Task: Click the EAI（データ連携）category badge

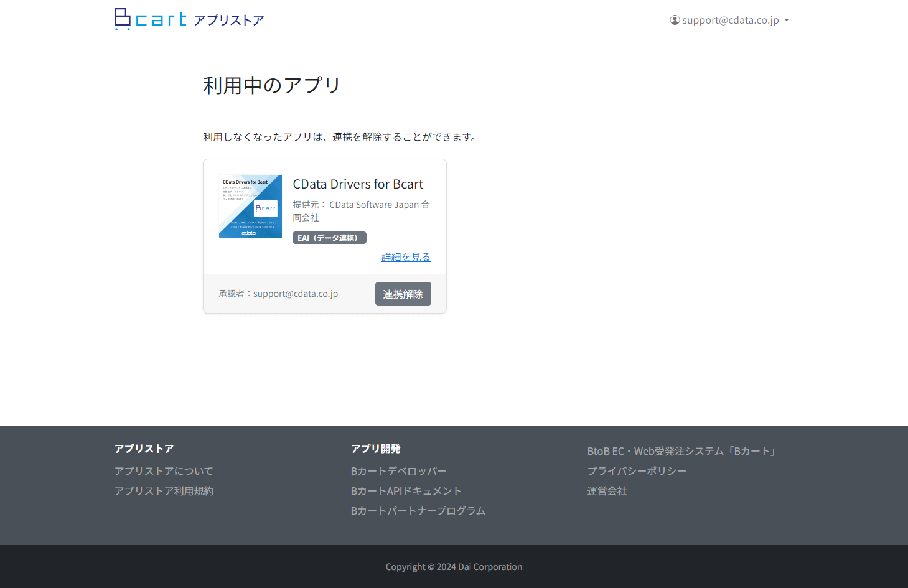Action: coord(329,238)
